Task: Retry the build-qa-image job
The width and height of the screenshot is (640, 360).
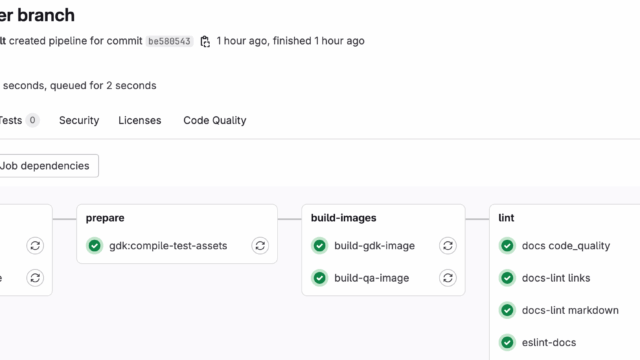Action: pos(448,278)
